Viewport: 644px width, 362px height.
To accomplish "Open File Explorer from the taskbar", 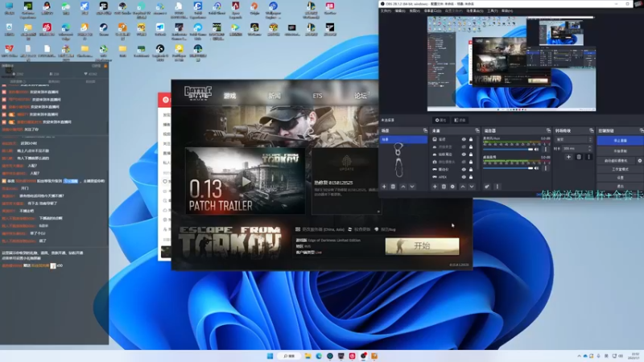I will tap(308, 356).
